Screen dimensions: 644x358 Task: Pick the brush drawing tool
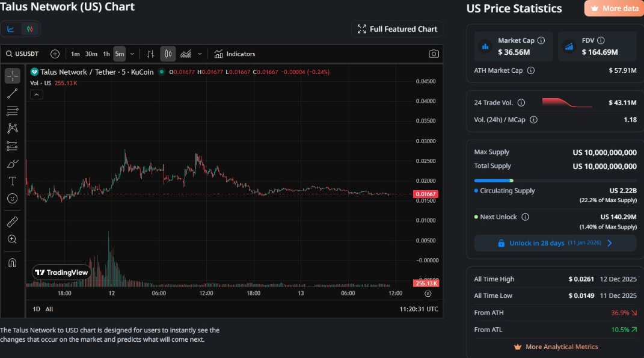click(13, 163)
